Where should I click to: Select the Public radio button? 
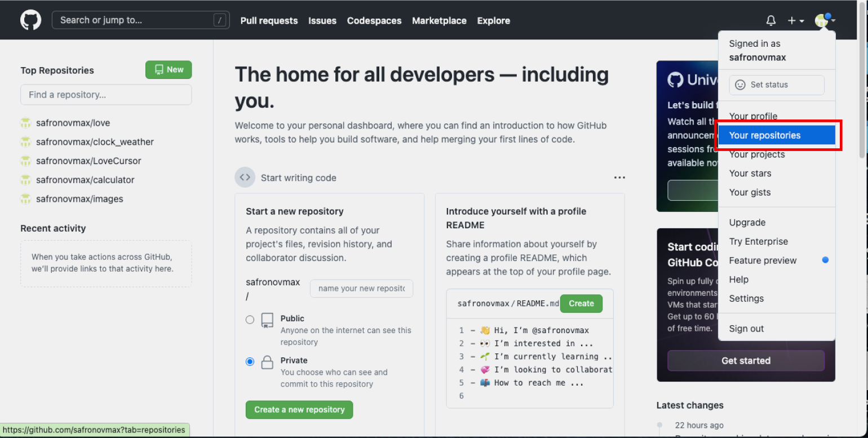point(250,320)
